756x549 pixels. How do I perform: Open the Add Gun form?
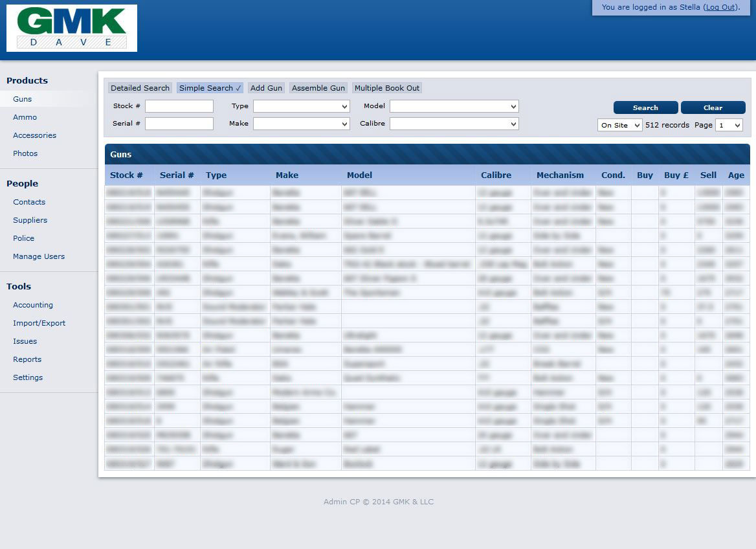pos(266,88)
